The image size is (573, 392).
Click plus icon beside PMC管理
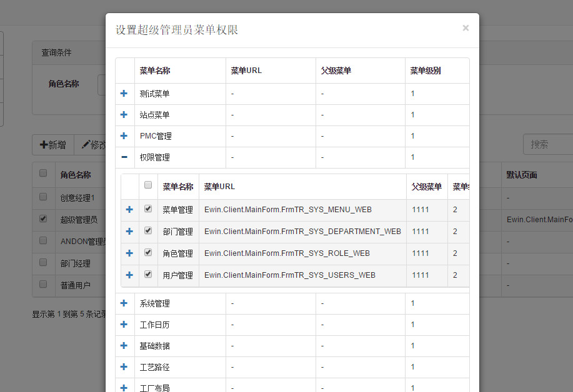coord(124,136)
